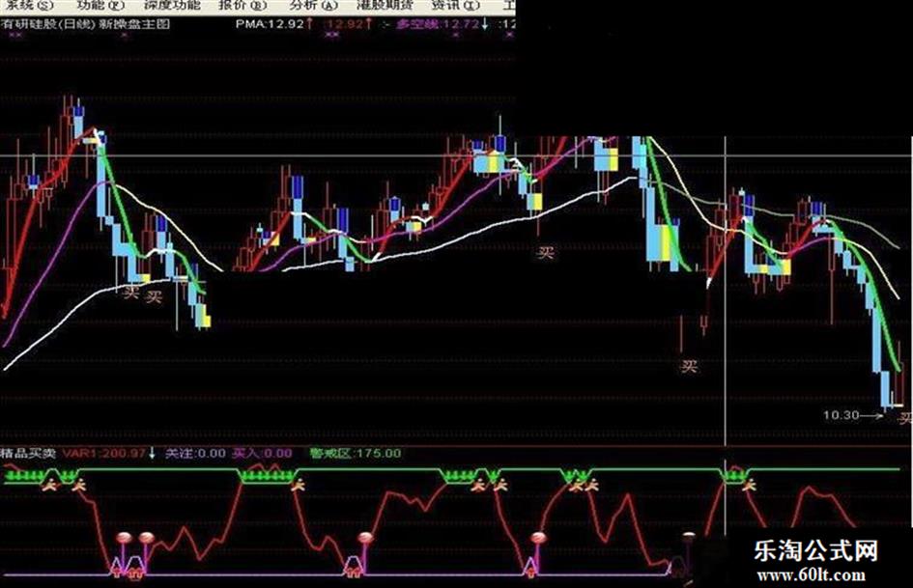This screenshot has width=913, height=588.
Task: Click the 精品买卖 sub-indicator title
Action: [x=28, y=453]
